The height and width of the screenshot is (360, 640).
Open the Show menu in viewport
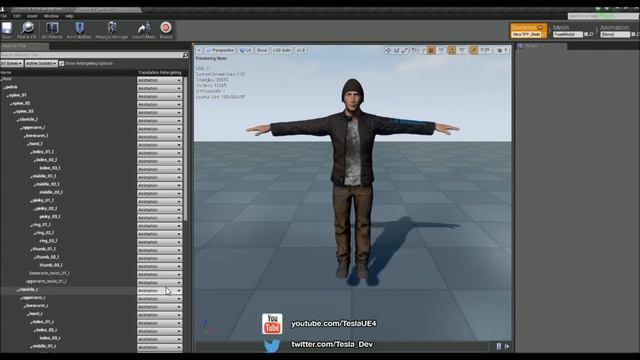(x=262, y=50)
